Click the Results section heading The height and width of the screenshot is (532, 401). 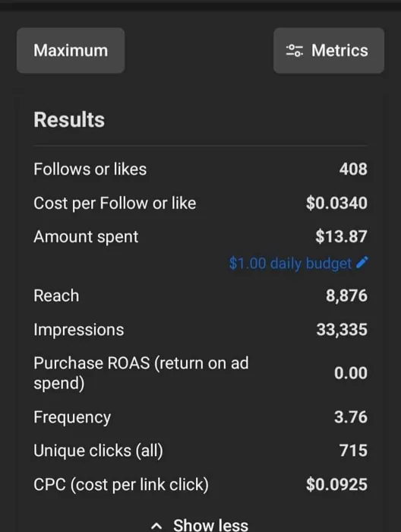pyautogui.click(x=69, y=120)
